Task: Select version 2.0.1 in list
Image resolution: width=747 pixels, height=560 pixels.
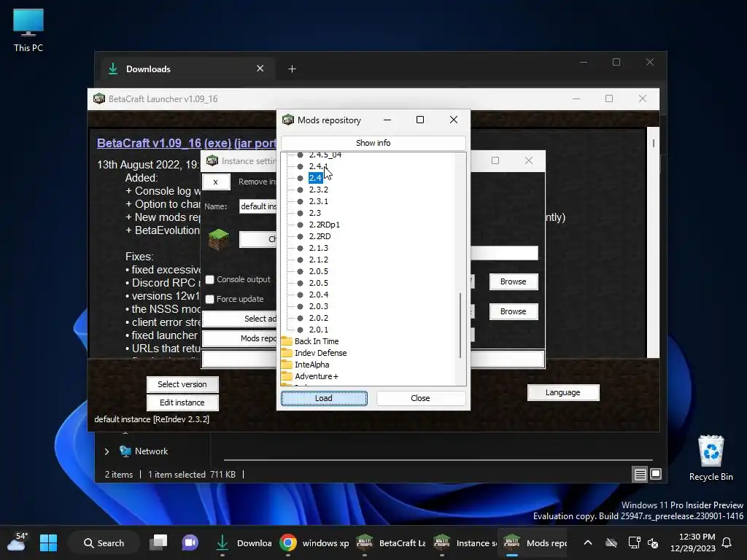Action: point(319,330)
